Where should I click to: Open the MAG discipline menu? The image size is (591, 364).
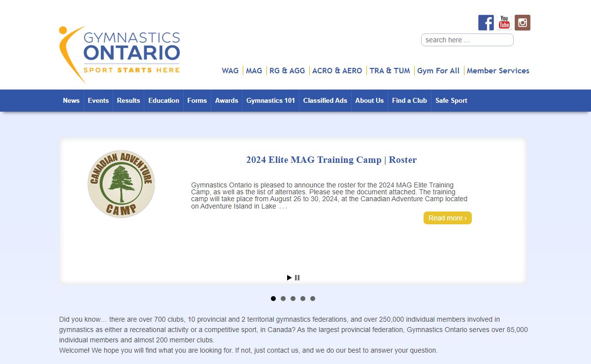[x=254, y=71]
